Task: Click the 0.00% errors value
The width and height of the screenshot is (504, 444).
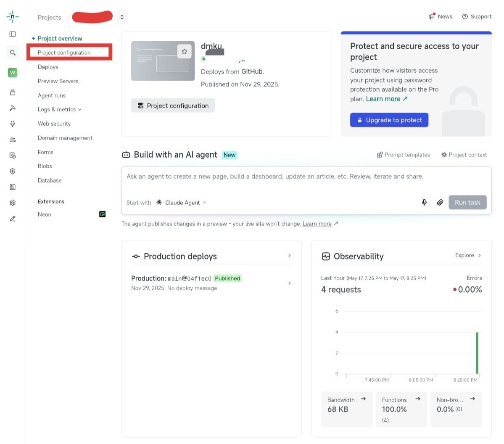Action: coord(470,290)
